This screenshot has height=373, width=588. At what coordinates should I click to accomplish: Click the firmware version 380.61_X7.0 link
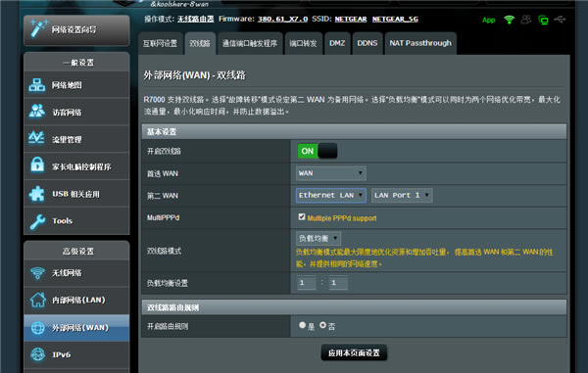(283, 20)
